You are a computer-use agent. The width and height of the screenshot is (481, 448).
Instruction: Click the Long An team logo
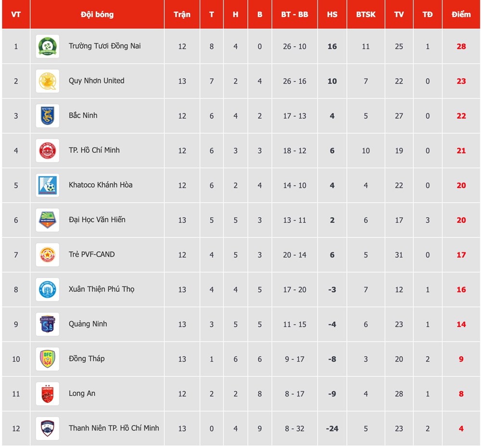click(48, 394)
